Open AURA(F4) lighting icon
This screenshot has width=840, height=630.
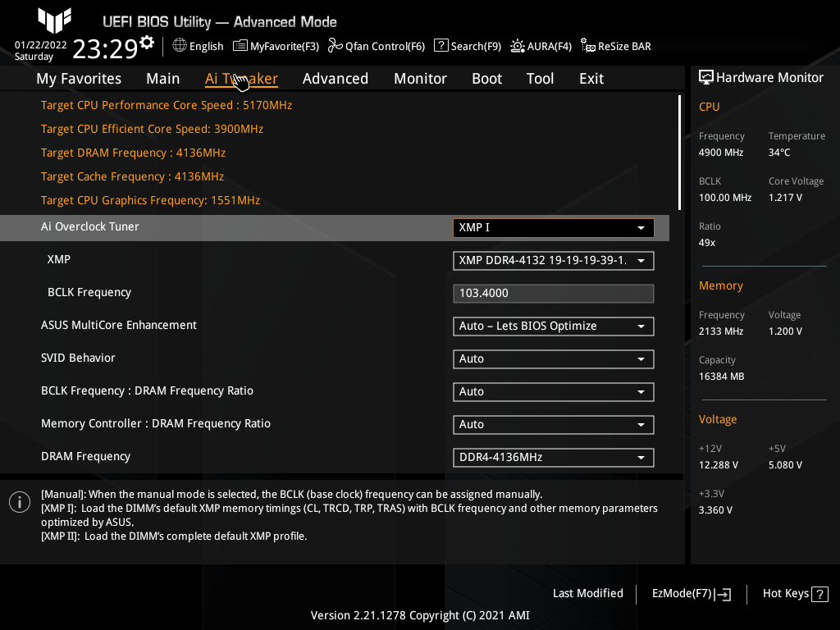click(x=518, y=46)
